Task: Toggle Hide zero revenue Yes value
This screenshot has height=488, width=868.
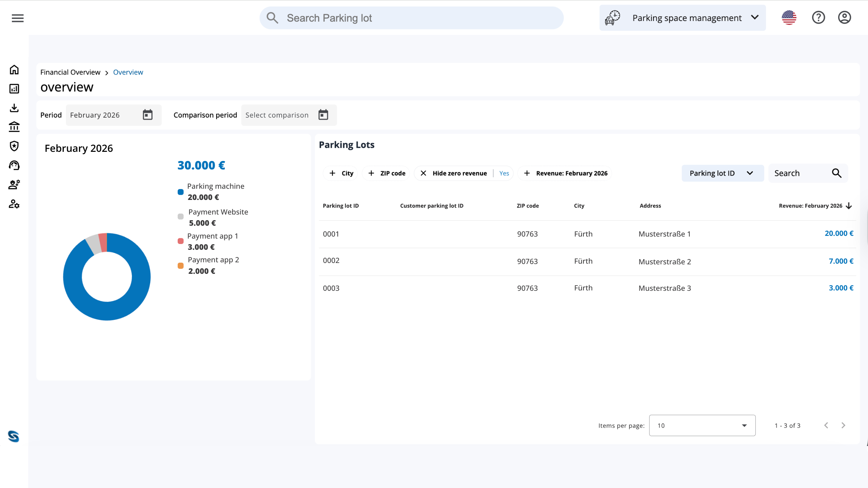Action: pyautogui.click(x=504, y=173)
